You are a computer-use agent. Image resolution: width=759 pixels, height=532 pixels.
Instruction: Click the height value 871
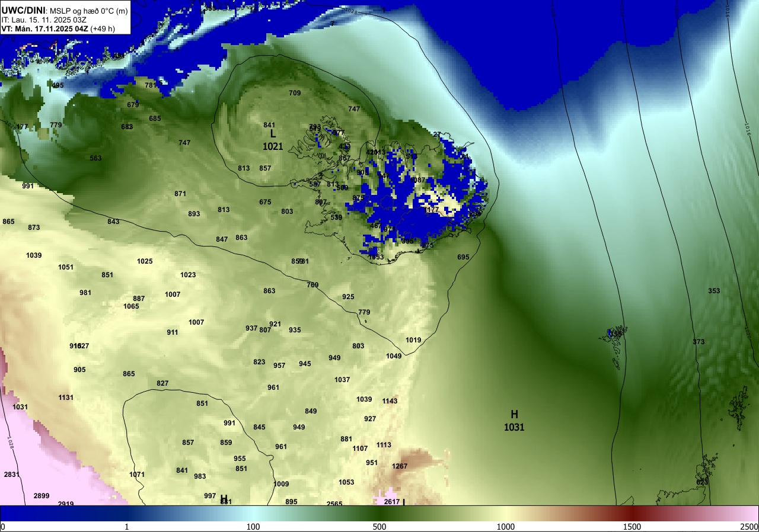180,194
